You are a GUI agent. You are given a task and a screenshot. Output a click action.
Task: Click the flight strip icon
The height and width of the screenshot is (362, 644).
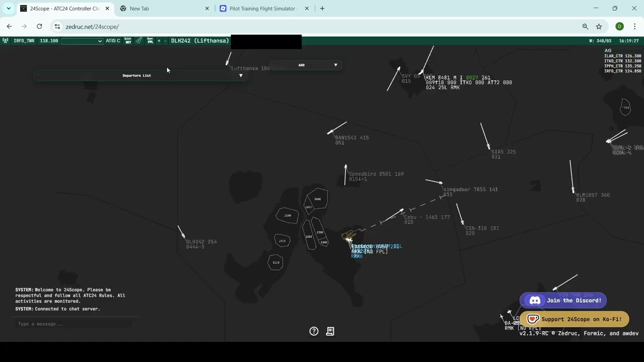[x=139, y=41]
